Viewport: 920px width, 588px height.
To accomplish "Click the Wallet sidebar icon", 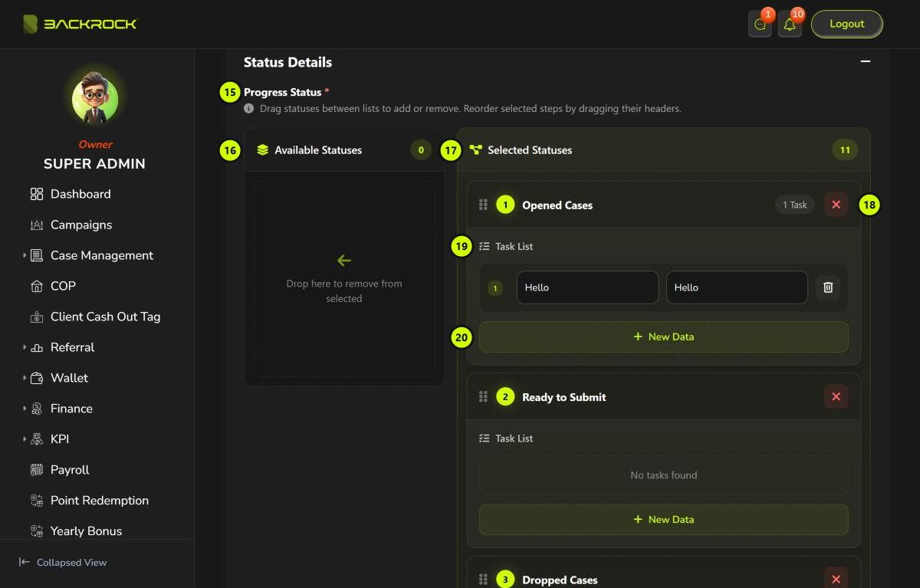I will tap(37, 378).
